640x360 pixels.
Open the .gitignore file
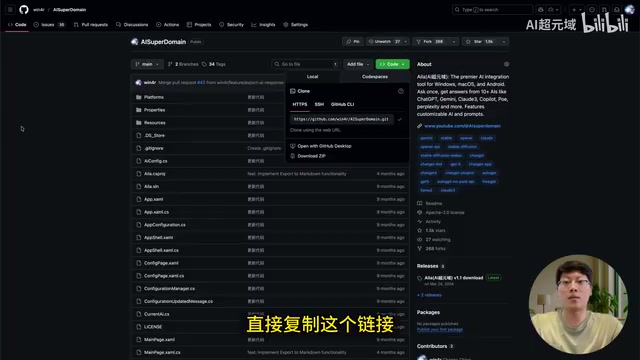[153, 148]
